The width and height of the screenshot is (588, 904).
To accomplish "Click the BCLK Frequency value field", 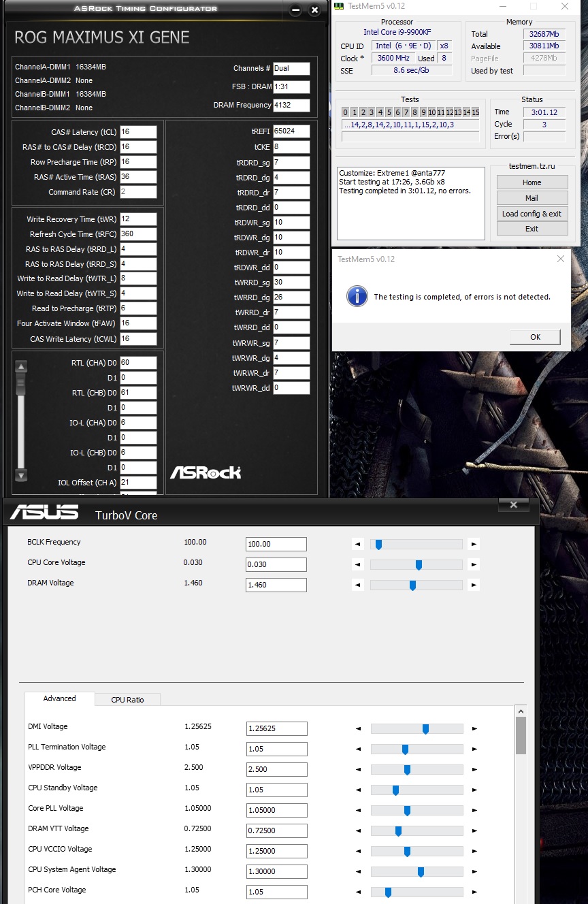I will point(276,544).
